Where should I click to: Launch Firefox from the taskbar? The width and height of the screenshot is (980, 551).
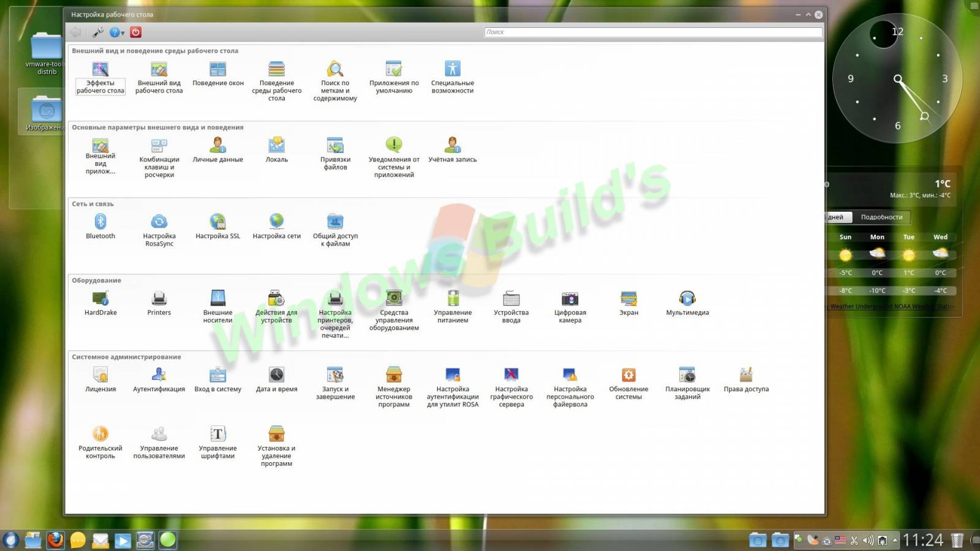tap(56, 539)
